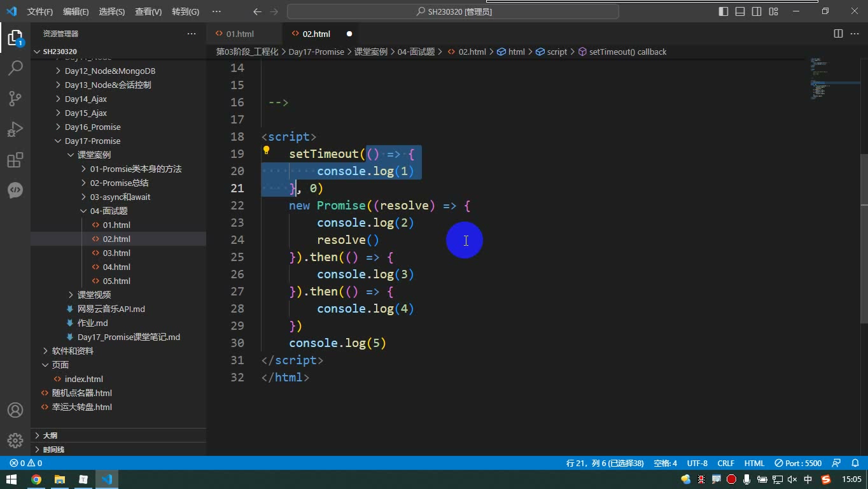The width and height of the screenshot is (868, 489).
Task: Open the Search view in activity bar
Action: coord(15,67)
